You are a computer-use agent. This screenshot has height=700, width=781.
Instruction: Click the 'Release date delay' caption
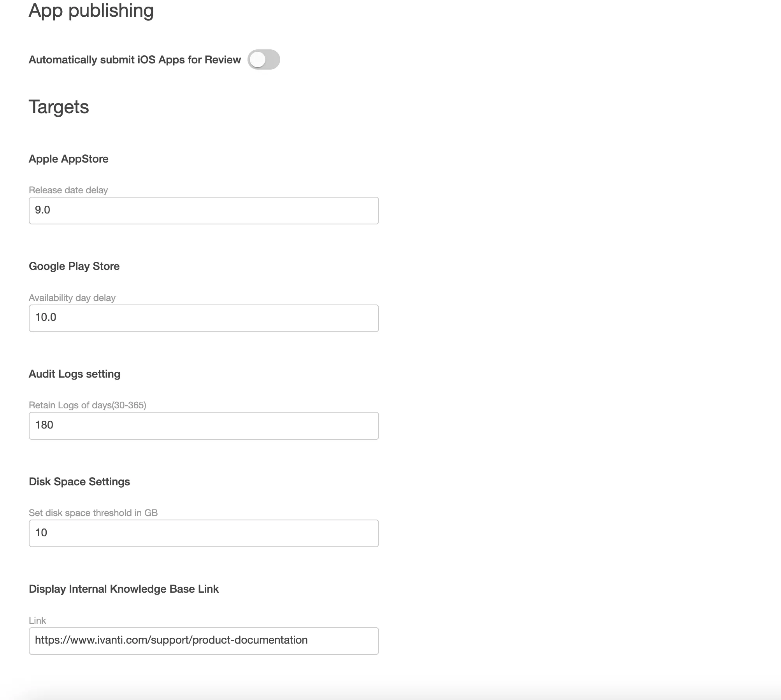(x=68, y=190)
